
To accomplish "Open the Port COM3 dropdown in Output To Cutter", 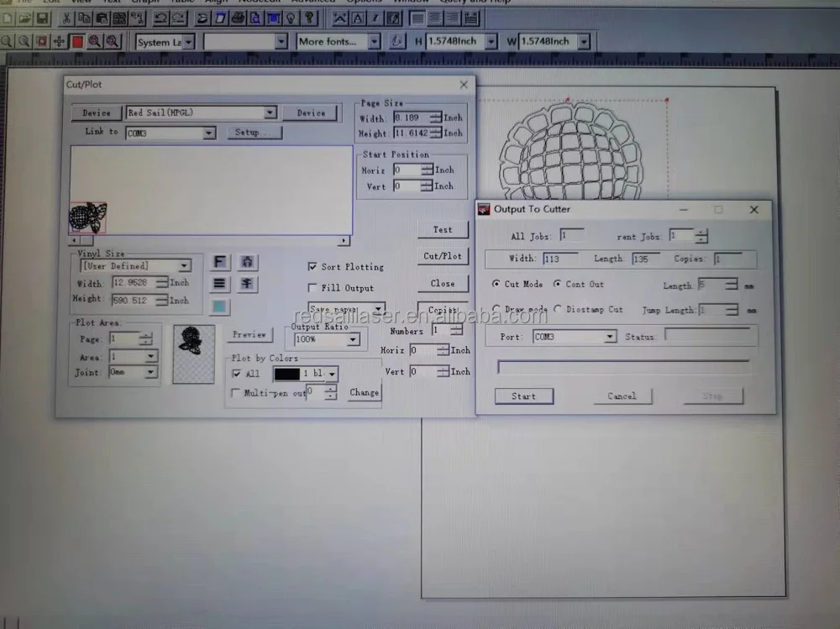I will click(610, 337).
